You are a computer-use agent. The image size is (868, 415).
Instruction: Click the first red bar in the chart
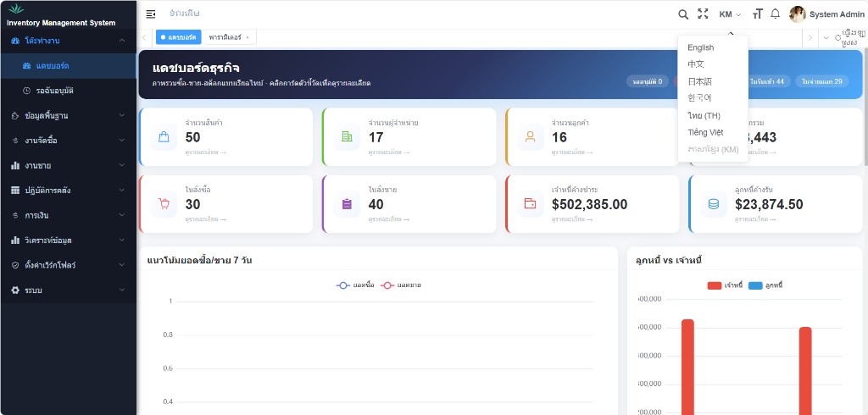click(687, 367)
